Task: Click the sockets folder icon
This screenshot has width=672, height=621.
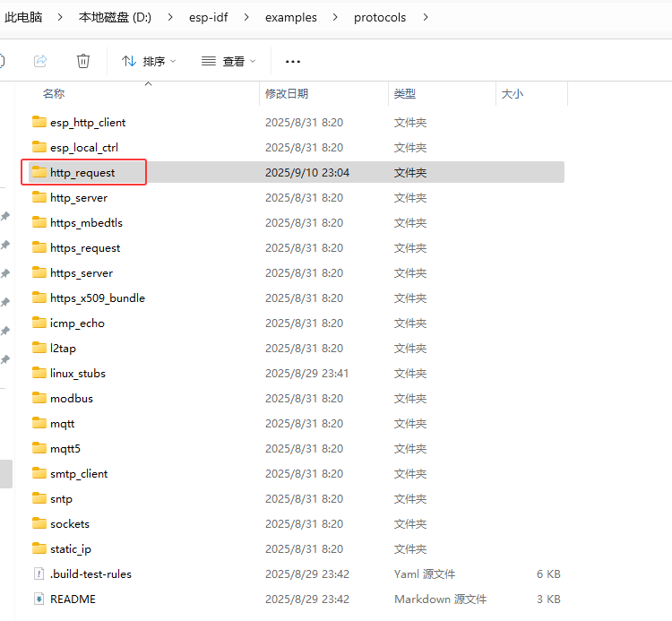Action: tap(39, 523)
